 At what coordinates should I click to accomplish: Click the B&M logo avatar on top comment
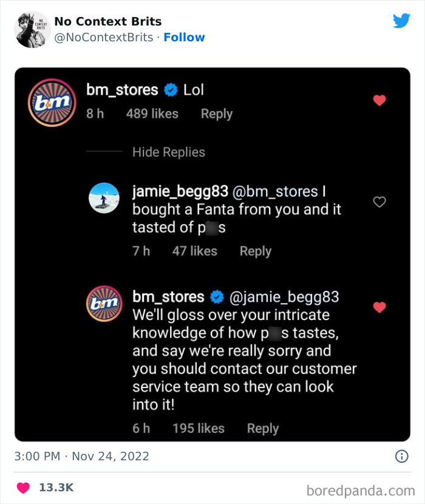(x=52, y=101)
